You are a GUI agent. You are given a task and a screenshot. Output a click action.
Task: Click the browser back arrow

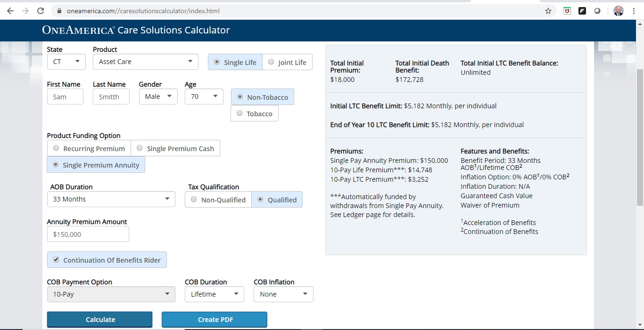[10, 11]
